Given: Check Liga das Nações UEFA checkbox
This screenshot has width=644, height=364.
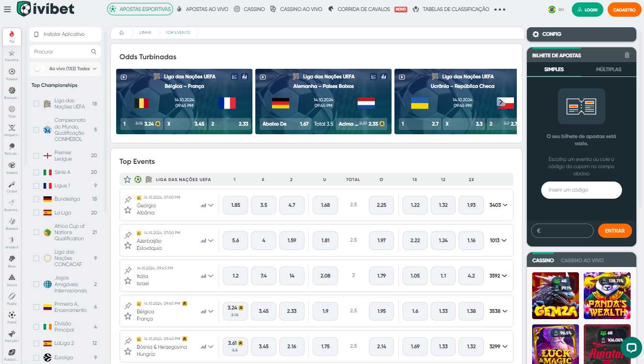Looking at the screenshot, I should click(x=36, y=104).
